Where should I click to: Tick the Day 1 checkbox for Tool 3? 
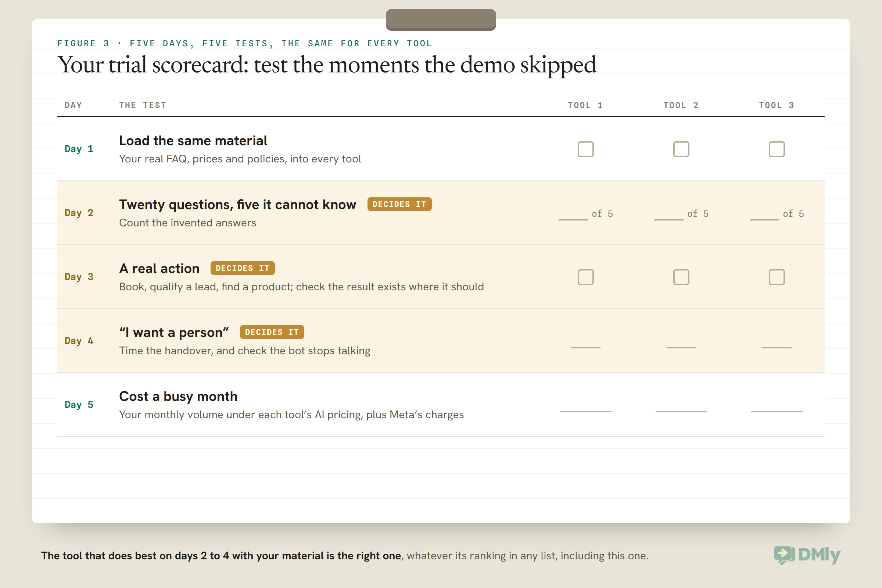[x=777, y=149]
